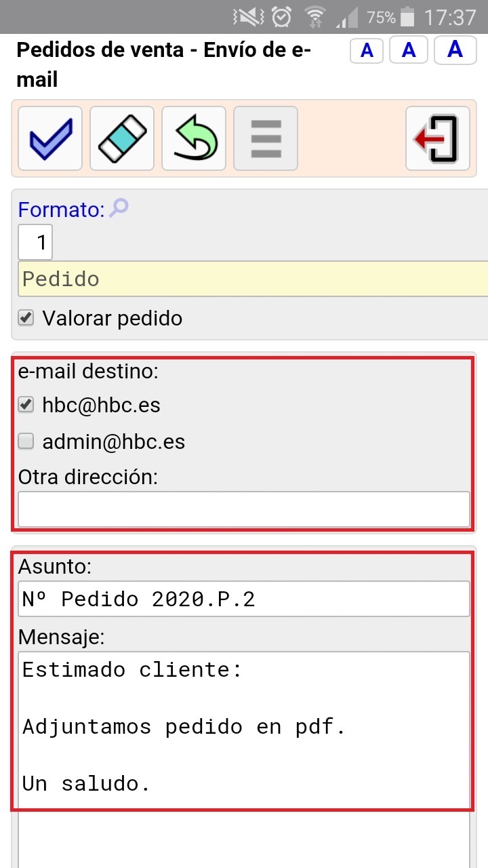Click the exit door icon
This screenshot has width=488, height=868.
point(438,138)
